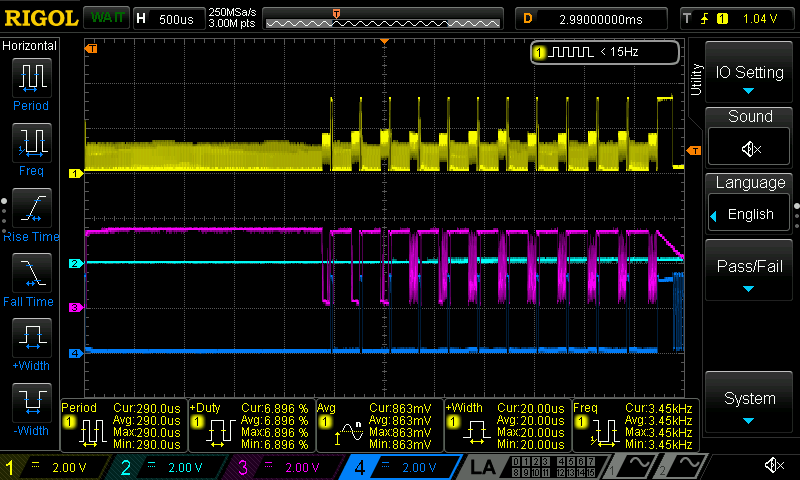
Task: Click the Avg measurement result box
Action: coord(379,425)
